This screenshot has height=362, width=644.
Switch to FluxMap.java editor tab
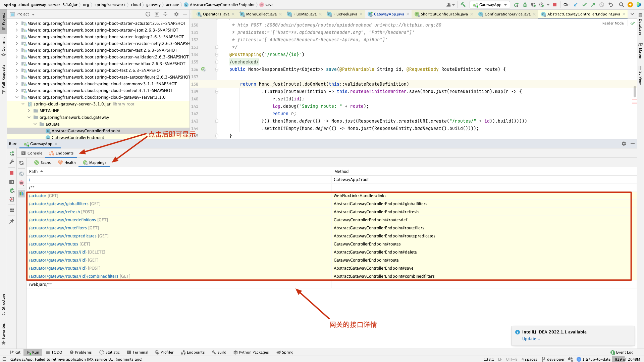pos(305,14)
